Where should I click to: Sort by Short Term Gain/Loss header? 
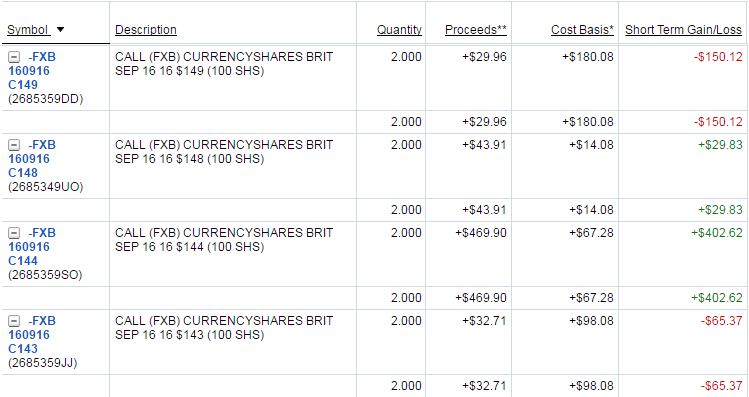click(x=683, y=30)
